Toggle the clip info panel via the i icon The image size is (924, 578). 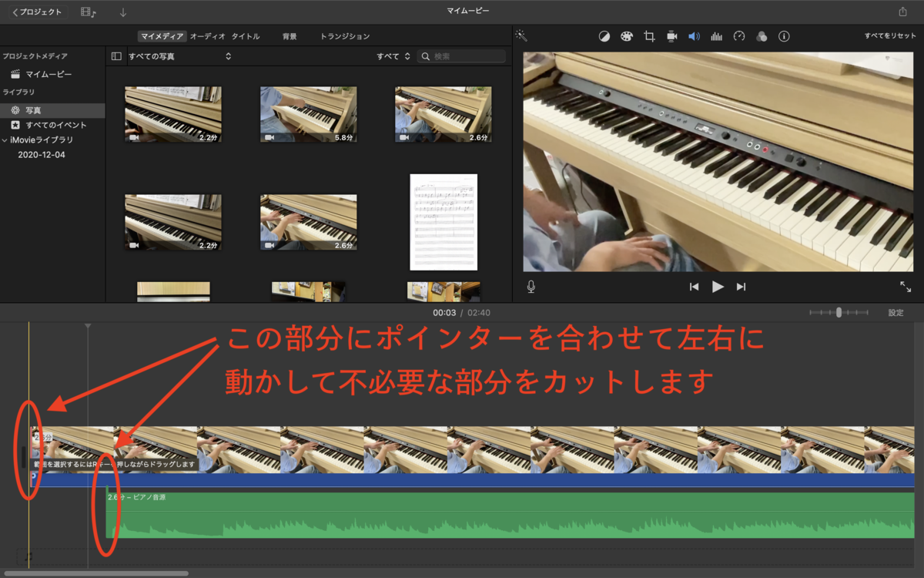[783, 35]
